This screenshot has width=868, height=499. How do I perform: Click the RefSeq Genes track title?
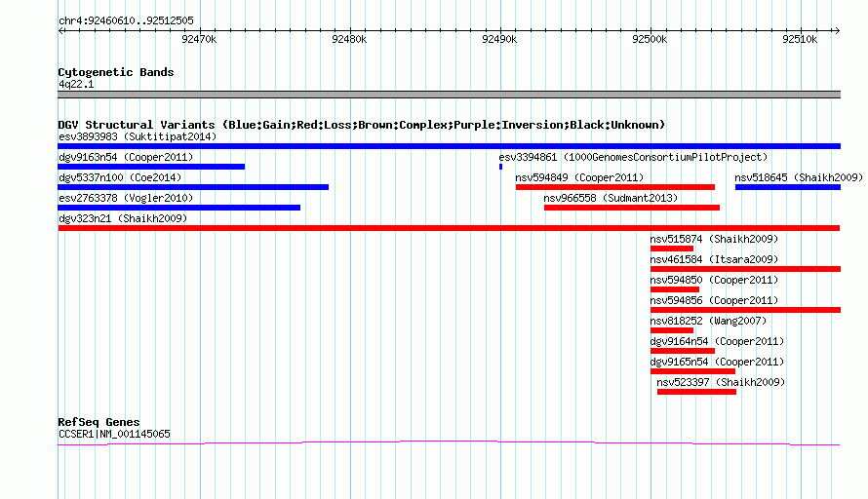99,422
